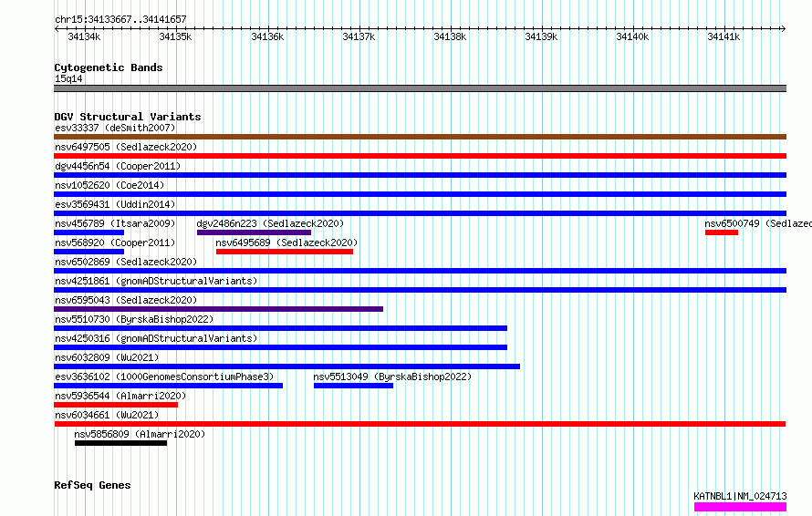Screen dimensions: 812x516
Task: Open nsv5856809 (Almarri2020) label
Action: pyautogui.click(x=140, y=434)
